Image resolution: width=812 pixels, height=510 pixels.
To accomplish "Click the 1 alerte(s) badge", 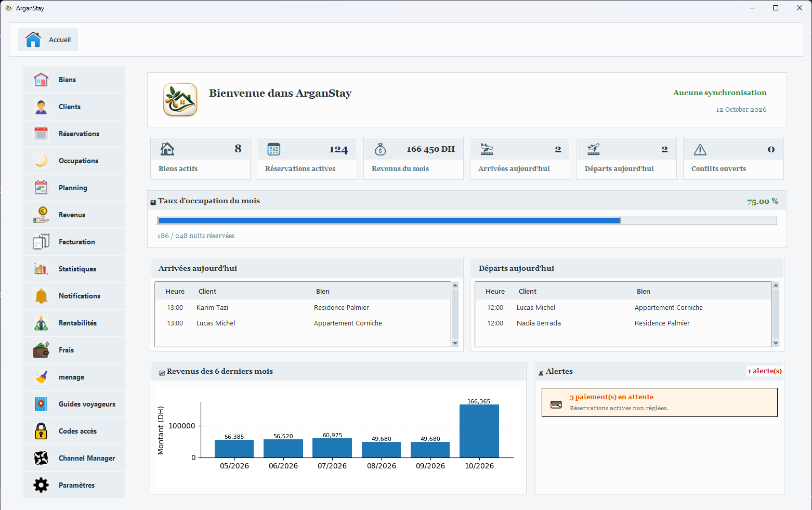I will (x=765, y=371).
